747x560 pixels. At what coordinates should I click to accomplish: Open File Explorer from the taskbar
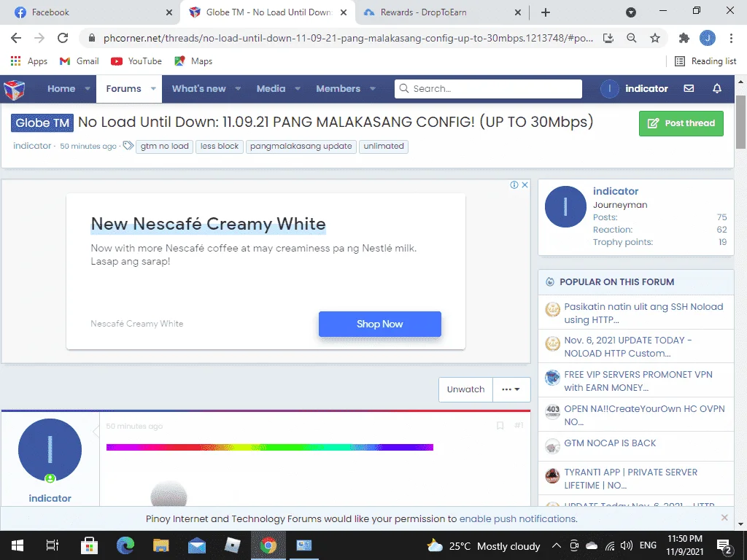coord(161,545)
